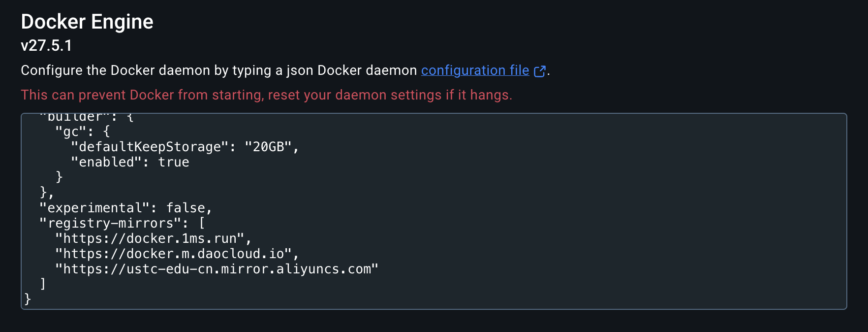The height and width of the screenshot is (332, 868).
Task: Click the Docker Engine page heading
Action: pos(87,21)
